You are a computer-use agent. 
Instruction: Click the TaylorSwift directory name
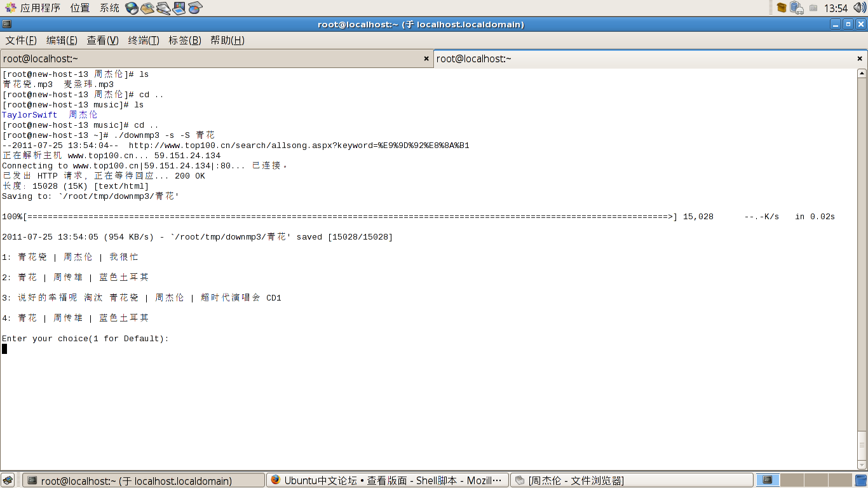(x=29, y=115)
